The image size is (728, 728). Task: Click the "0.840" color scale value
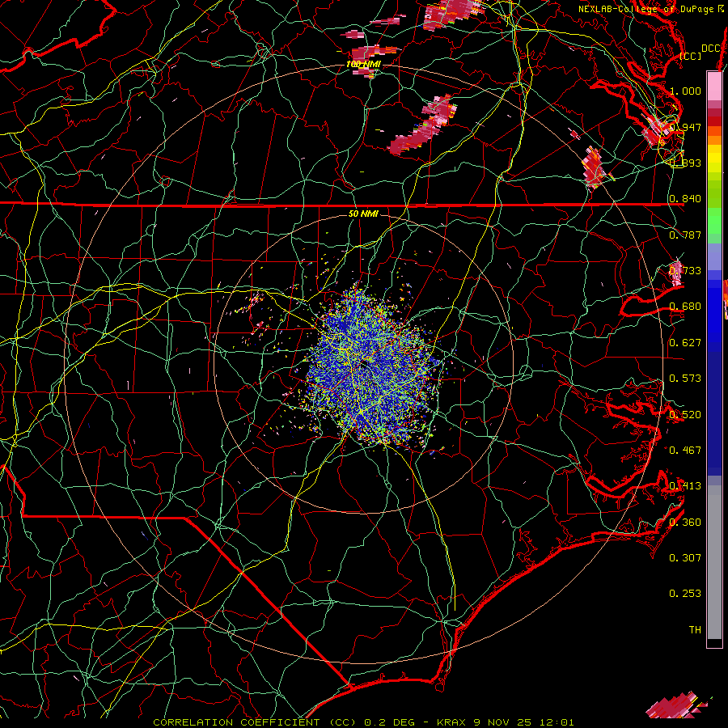click(685, 199)
